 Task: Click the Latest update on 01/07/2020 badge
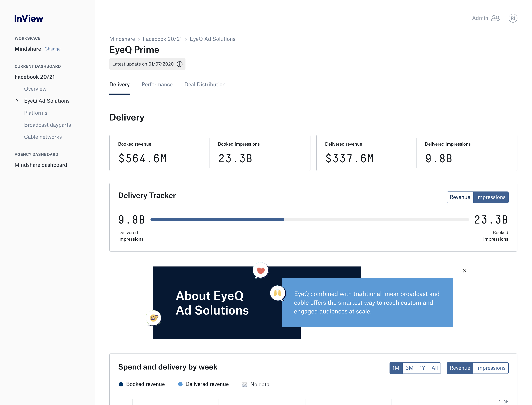(x=147, y=64)
